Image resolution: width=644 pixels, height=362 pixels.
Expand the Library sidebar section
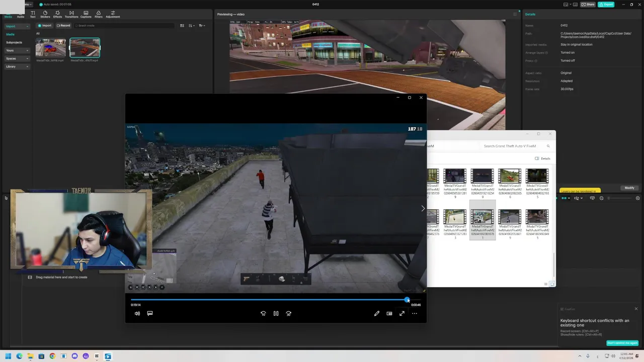point(17,66)
